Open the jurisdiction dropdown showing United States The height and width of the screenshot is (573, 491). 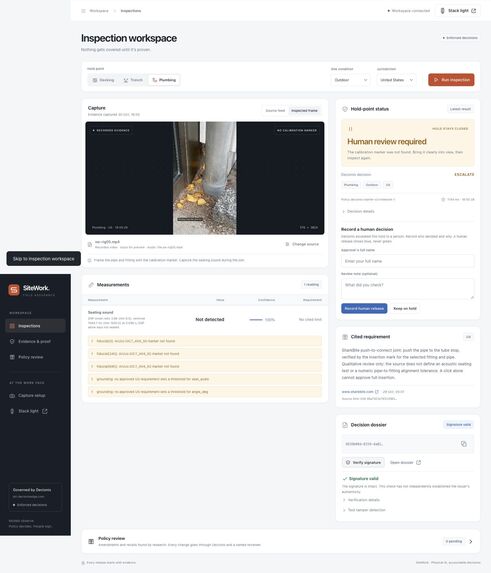point(397,80)
